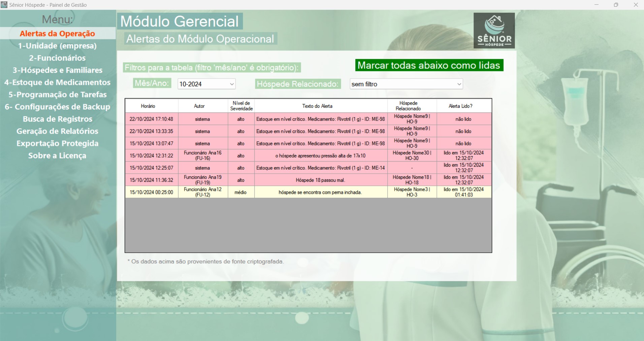The image size is (644, 341).
Task: Select Exportação Protegida
Action: 58,143
